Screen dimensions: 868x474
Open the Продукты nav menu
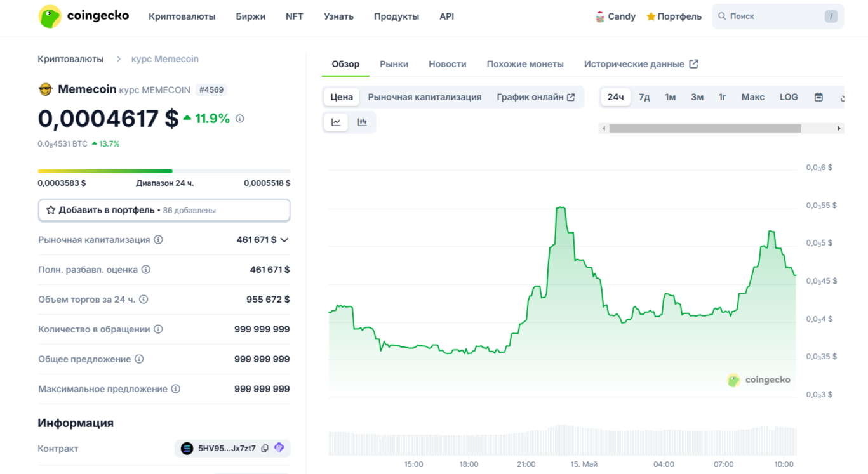click(x=397, y=16)
